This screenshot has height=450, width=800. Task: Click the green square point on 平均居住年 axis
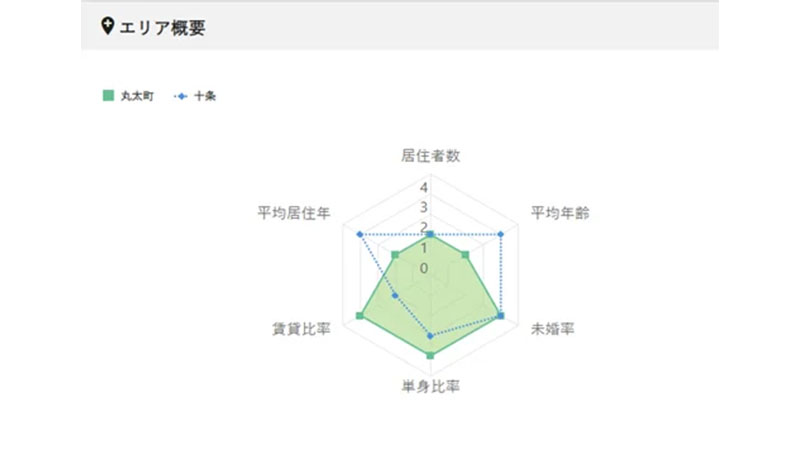(395, 255)
